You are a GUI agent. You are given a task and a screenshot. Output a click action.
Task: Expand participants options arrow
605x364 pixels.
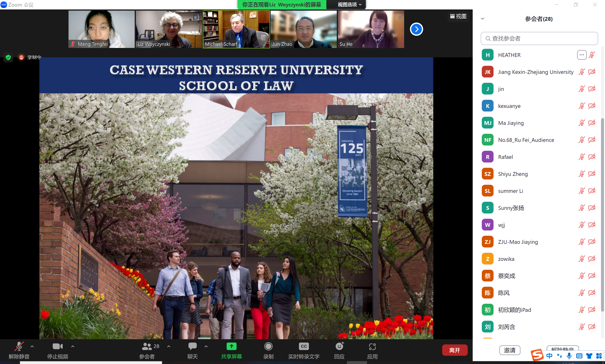[169, 346]
